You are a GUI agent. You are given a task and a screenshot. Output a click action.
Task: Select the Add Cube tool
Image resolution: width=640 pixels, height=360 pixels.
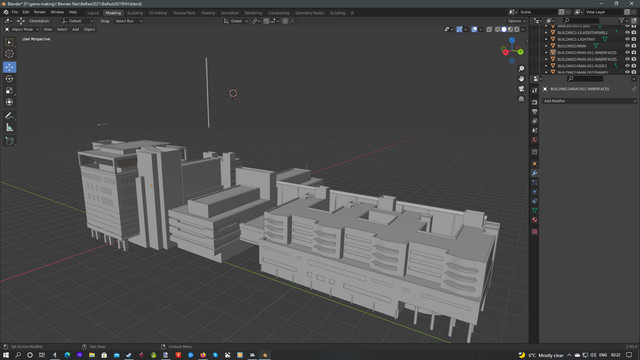9,141
